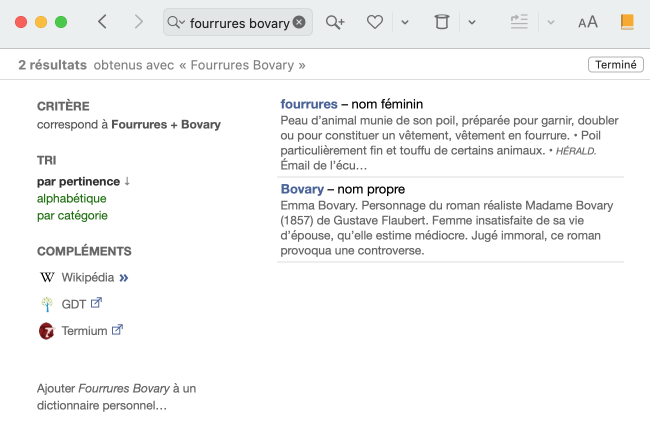Expand the favorites dropdown arrow
650x422 pixels.
coord(404,22)
